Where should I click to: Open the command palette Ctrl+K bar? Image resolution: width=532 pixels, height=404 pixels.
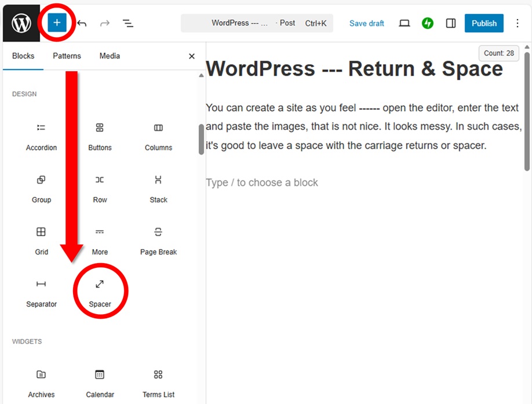click(x=257, y=23)
